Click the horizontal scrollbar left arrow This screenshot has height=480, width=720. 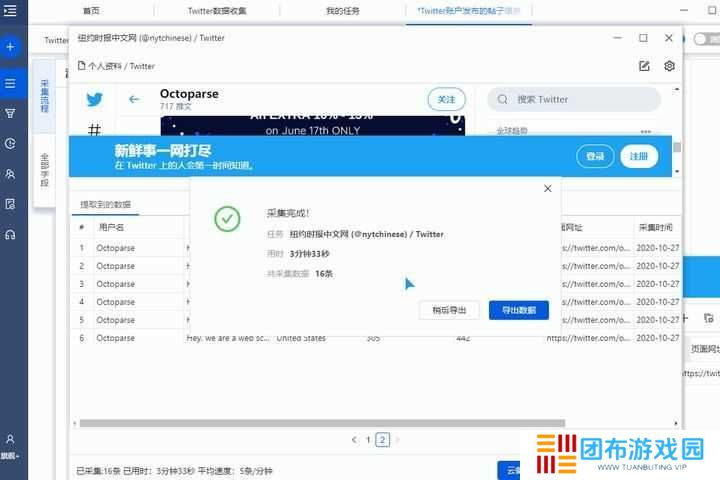click(75, 423)
